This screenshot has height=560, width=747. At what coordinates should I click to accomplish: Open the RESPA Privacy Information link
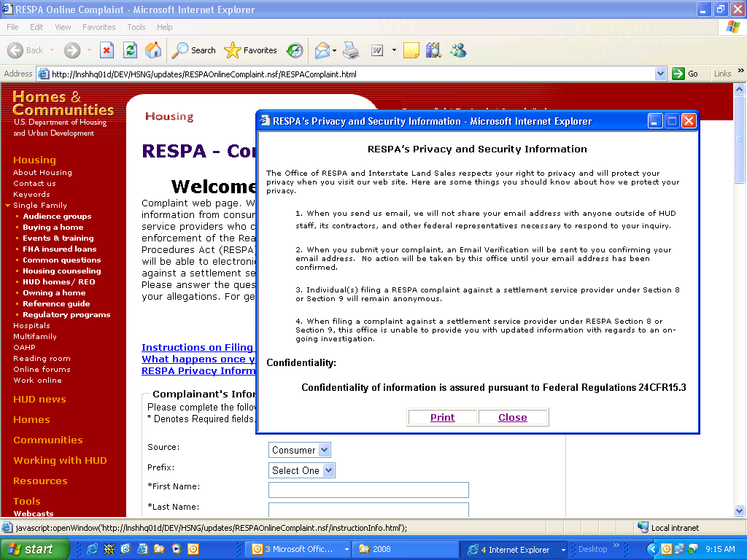(198, 371)
